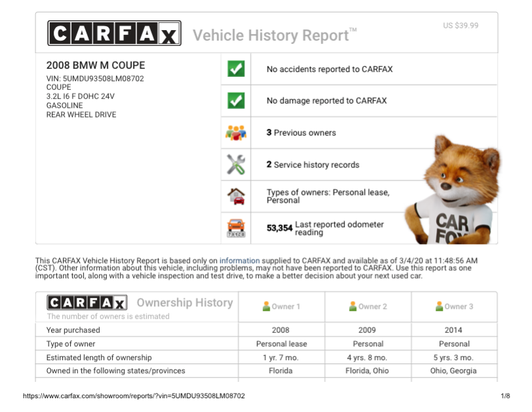Click the CARFAX logo in header
Screen dimensions: 532x412
[x=114, y=33]
